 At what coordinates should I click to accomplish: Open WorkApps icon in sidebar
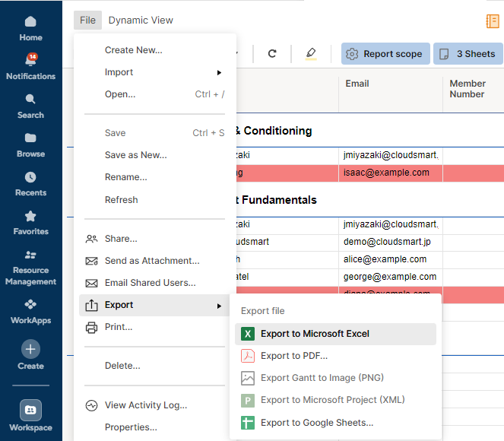(x=30, y=304)
